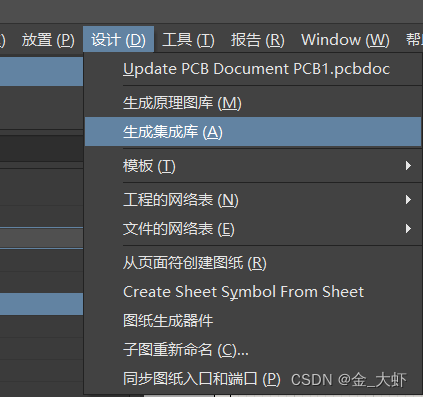Open the 工具 (T) menu
The width and height of the screenshot is (423, 397).
click(188, 40)
